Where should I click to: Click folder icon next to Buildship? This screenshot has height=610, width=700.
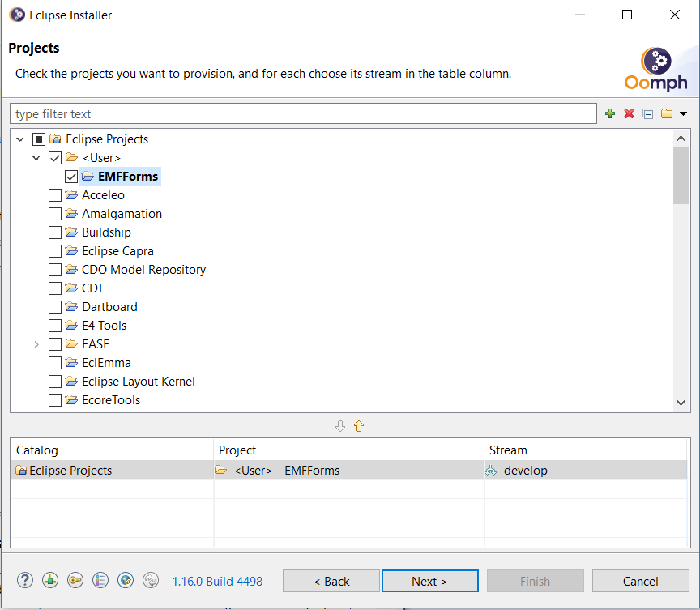(71, 232)
